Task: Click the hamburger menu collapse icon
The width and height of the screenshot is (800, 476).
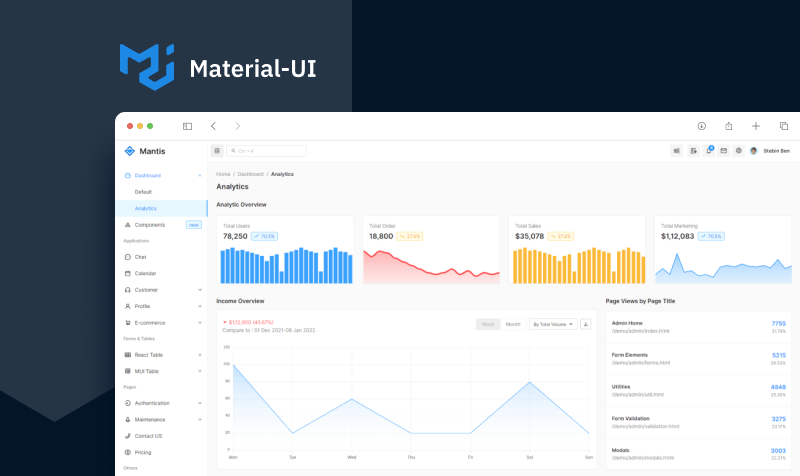Action: click(x=217, y=151)
